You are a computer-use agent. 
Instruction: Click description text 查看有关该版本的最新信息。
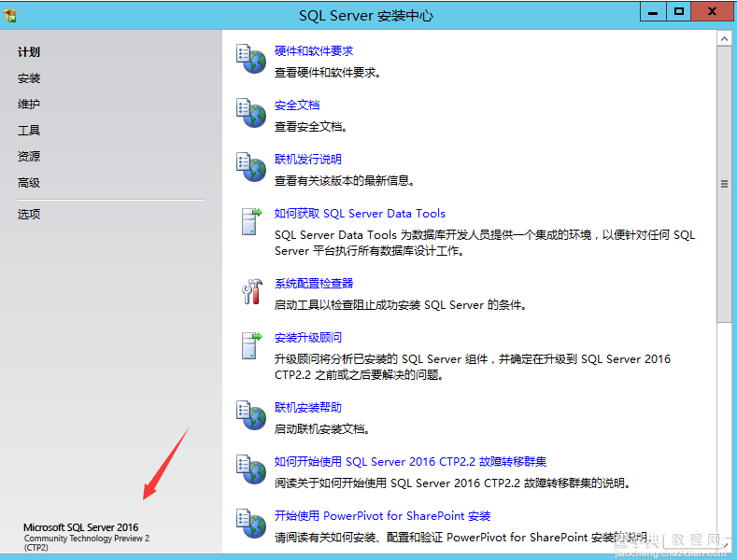pos(344,180)
